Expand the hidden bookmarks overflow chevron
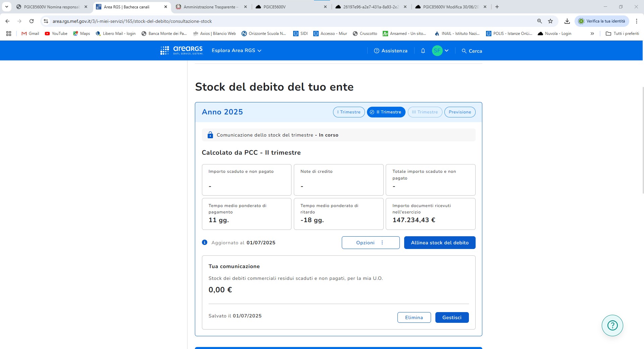This screenshot has width=644, height=349. coord(592,34)
